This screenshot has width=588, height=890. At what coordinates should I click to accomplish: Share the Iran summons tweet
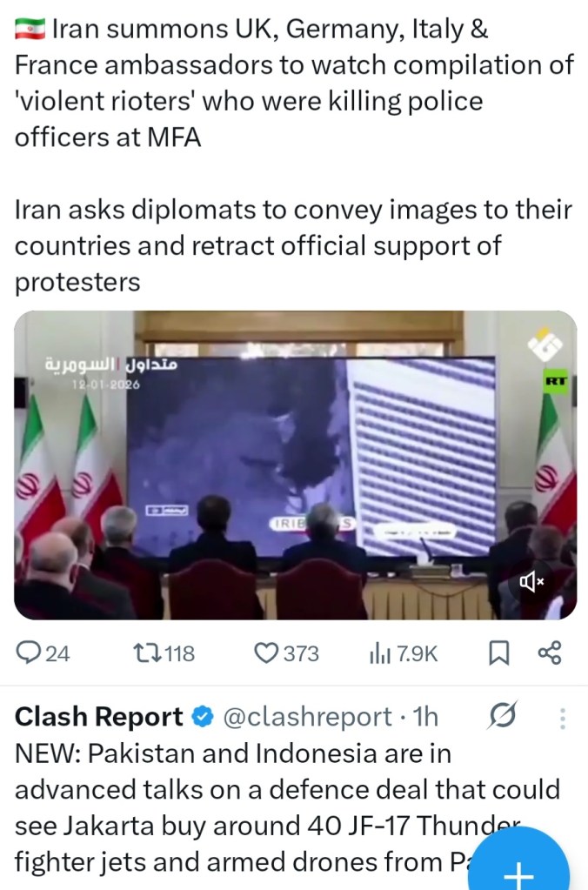click(550, 652)
